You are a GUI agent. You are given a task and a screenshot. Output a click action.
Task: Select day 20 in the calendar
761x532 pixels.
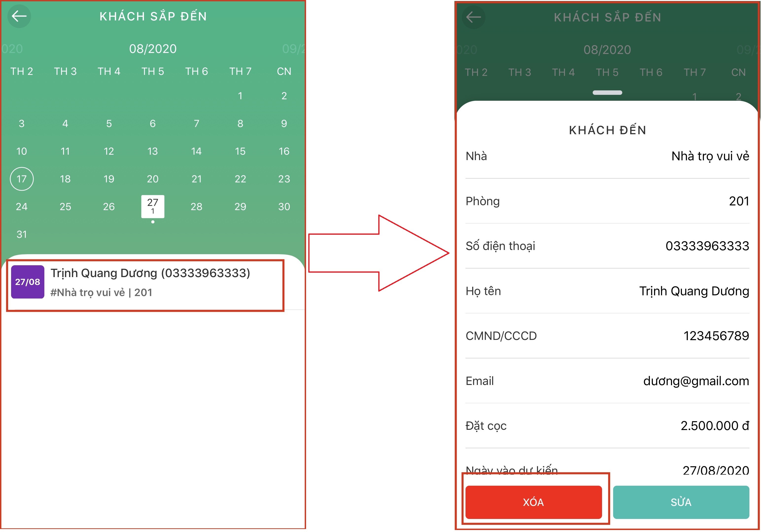coord(153,179)
